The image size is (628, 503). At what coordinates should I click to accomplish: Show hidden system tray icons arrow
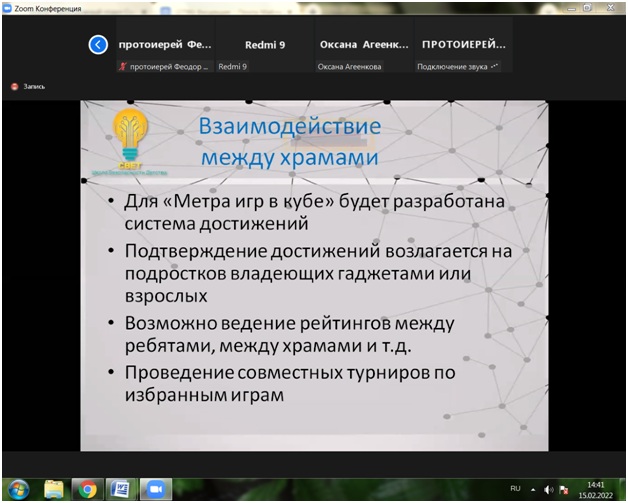[535, 489]
